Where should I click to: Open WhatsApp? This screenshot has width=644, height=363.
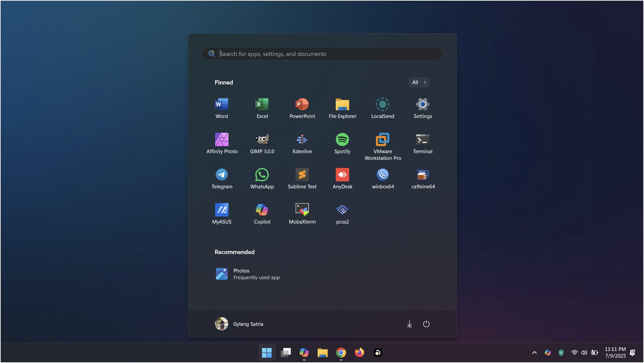[262, 179]
